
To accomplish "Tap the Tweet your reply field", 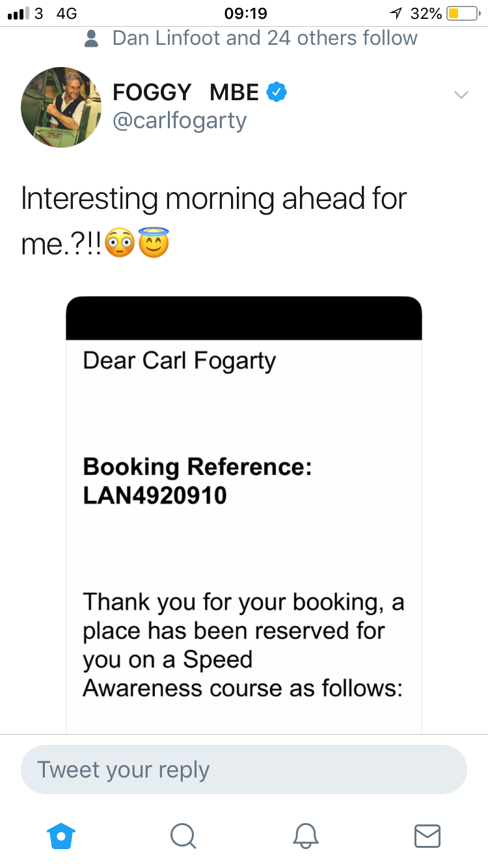I will click(244, 769).
